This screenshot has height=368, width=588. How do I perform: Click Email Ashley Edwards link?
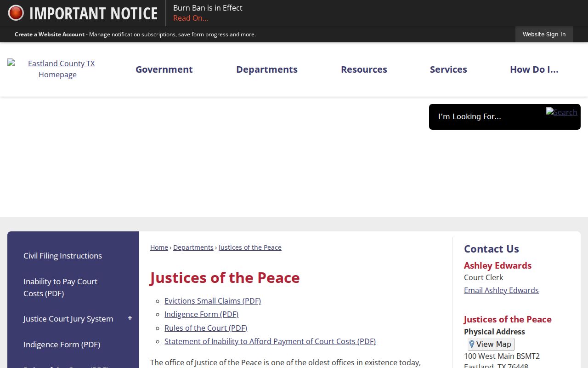[501, 290]
